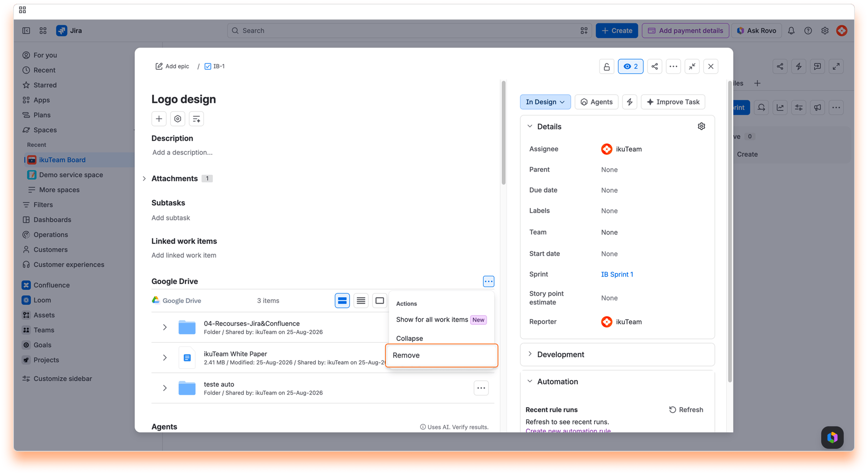The image size is (868, 474).
Task: Click the exit full view arrows icon
Action: pyautogui.click(x=692, y=66)
